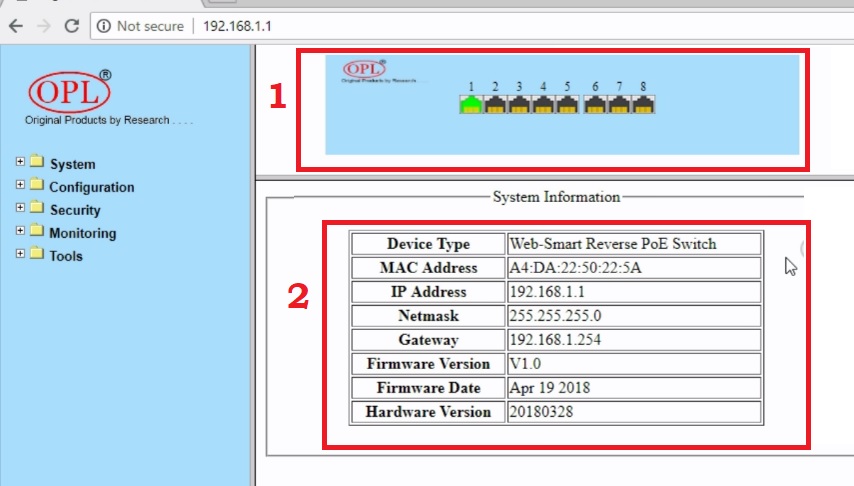Expand the Tools tree node
Viewport: 854px width, 486px height.
click(x=20, y=255)
